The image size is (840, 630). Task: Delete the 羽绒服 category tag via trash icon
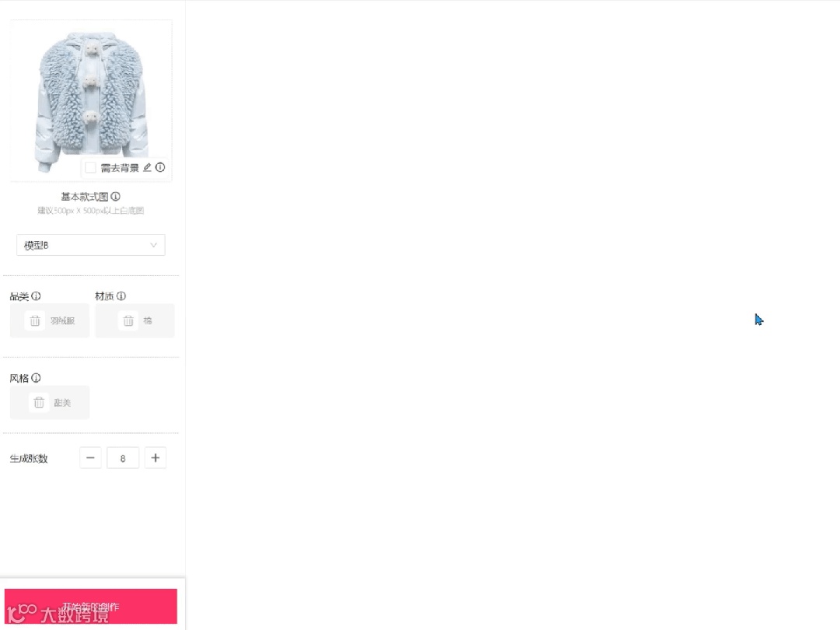point(35,320)
